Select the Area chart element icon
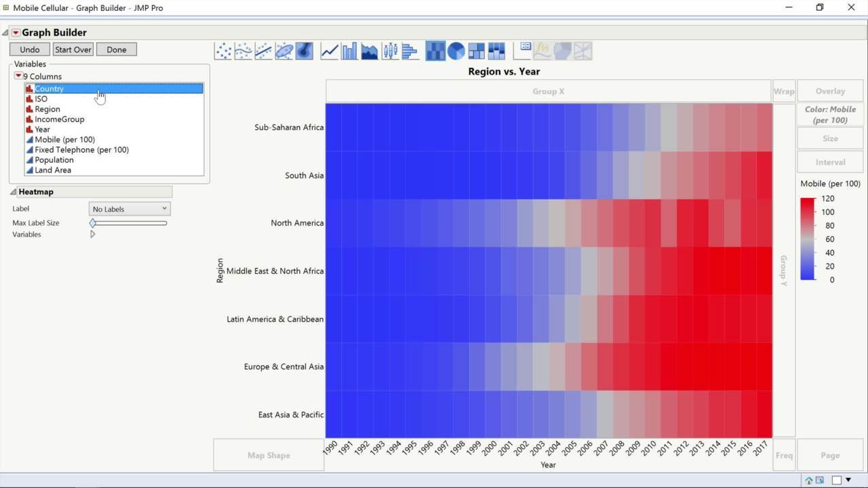This screenshot has width=868, height=488. [x=369, y=50]
